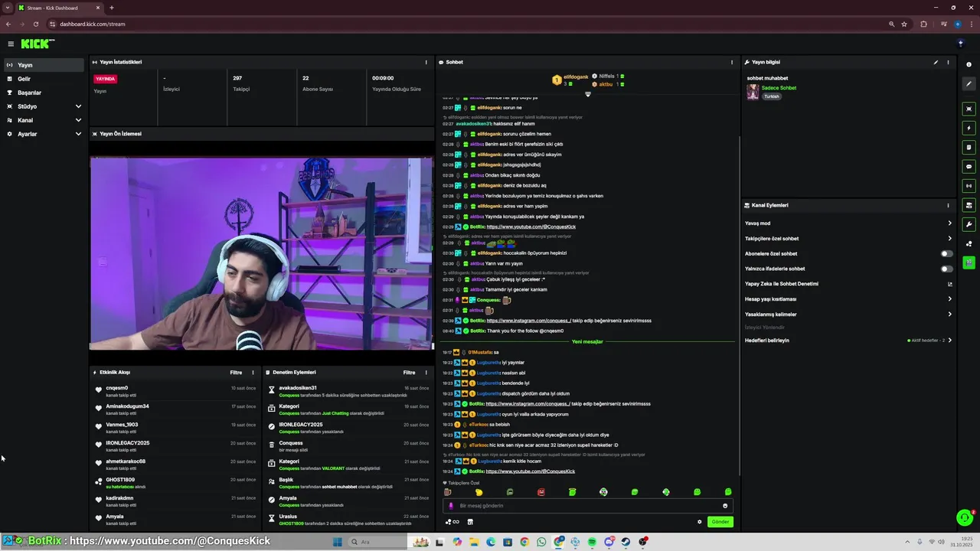The height and width of the screenshot is (551, 980).
Task: Open the hamburger menu beside Kick logo
Action: pyautogui.click(x=11, y=44)
